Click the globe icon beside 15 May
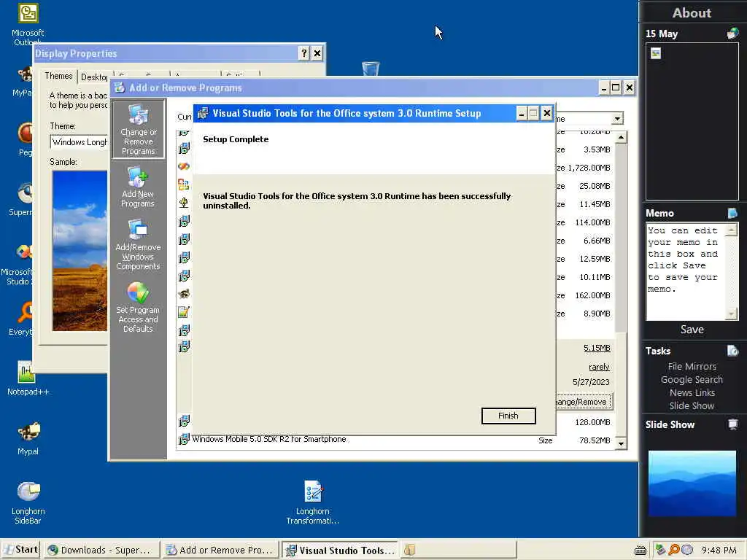The width and height of the screenshot is (747, 560). tap(732, 33)
